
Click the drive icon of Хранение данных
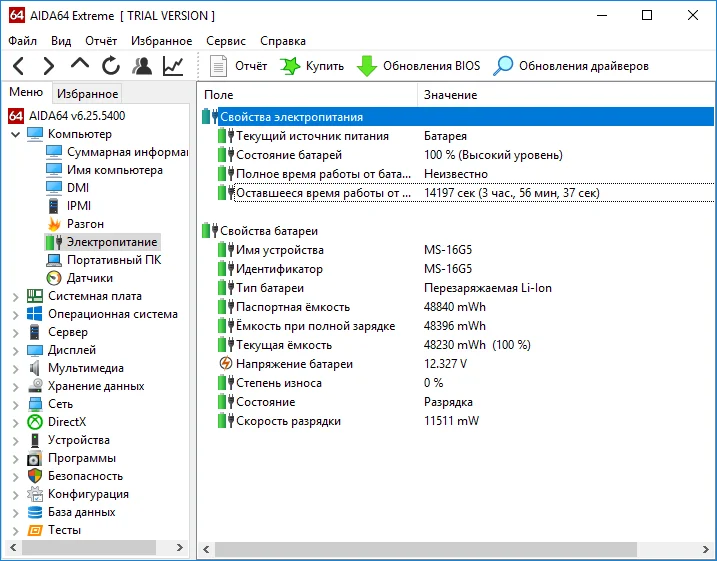[x=35, y=386]
